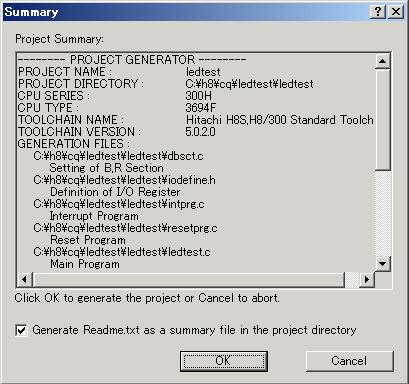Viewport: 409px width, 384px height.
Task: Confirm project generation with OK
Action: 224,361
